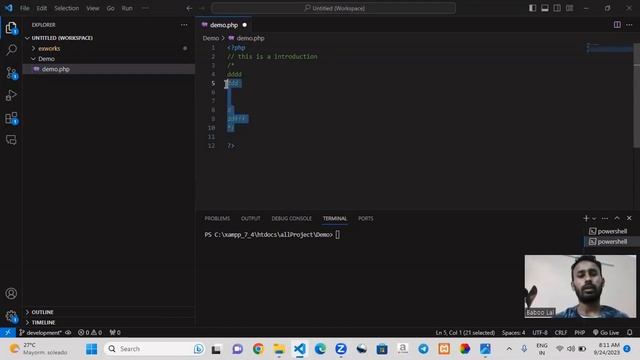The height and width of the screenshot is (360, 640).
Task: Switch to the PROBLEMS panel tab
Action: tap(217, 219)
